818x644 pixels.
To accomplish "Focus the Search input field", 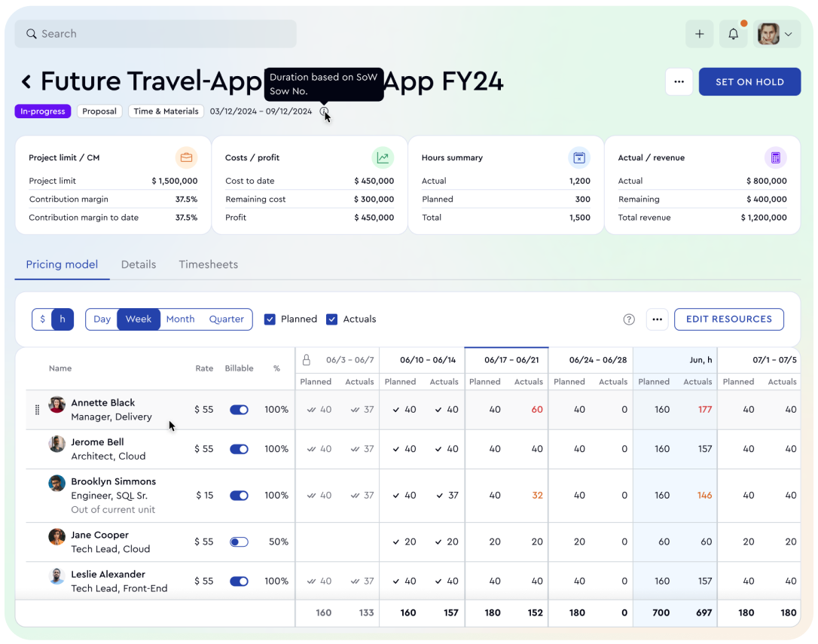I will (x=155, y=34).
